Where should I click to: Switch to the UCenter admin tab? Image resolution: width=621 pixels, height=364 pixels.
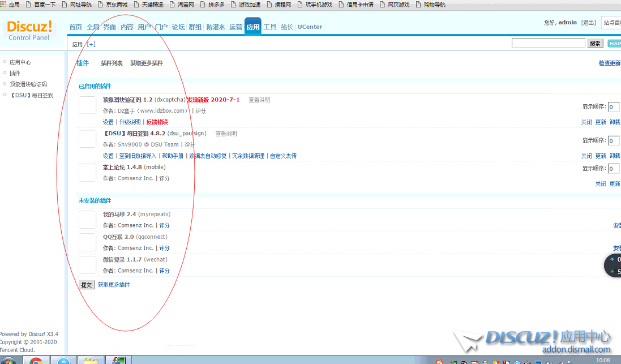pyautogui.click(x=310, y=27)
